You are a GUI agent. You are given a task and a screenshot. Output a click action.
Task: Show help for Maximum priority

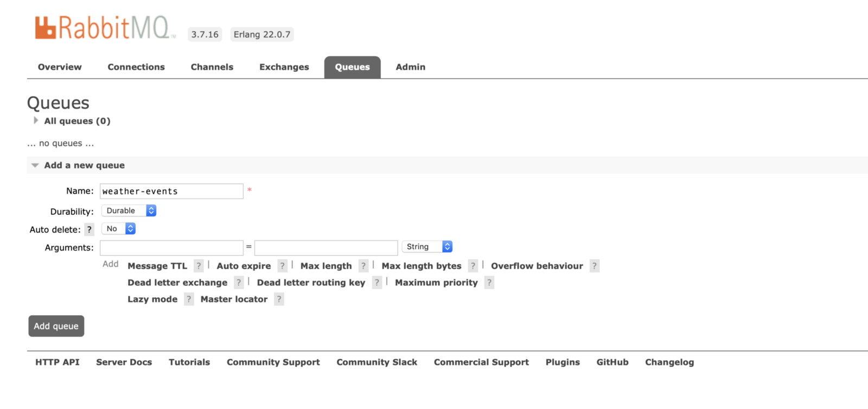pos(489,283)
